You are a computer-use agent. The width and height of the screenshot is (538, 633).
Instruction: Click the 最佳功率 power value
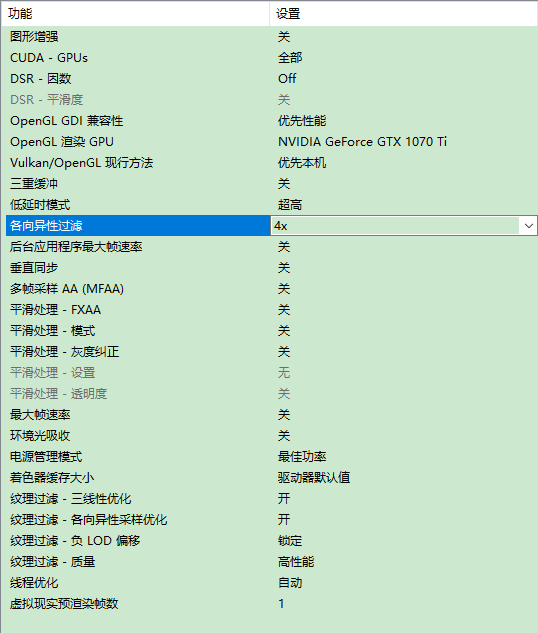click(x=302, y=457)
